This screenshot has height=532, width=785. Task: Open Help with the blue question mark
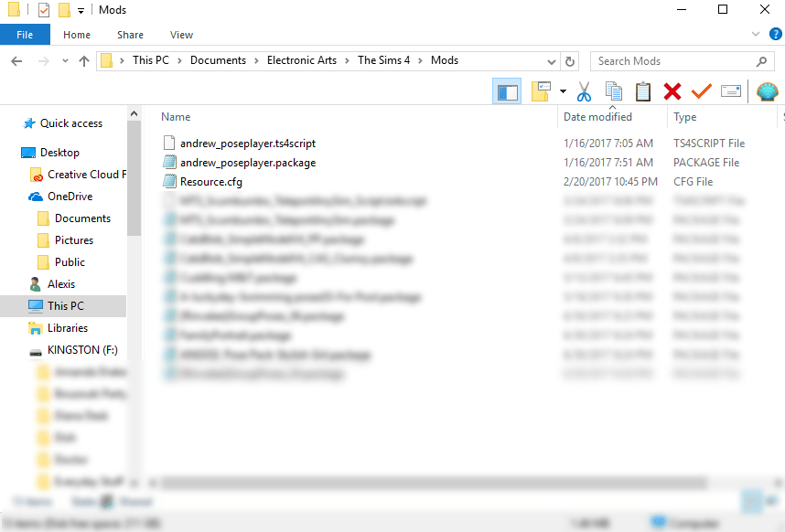tap(776, 34)
